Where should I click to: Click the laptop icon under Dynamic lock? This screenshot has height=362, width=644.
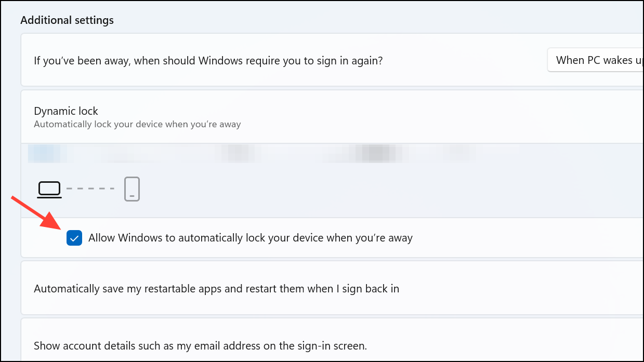point(49,189)
